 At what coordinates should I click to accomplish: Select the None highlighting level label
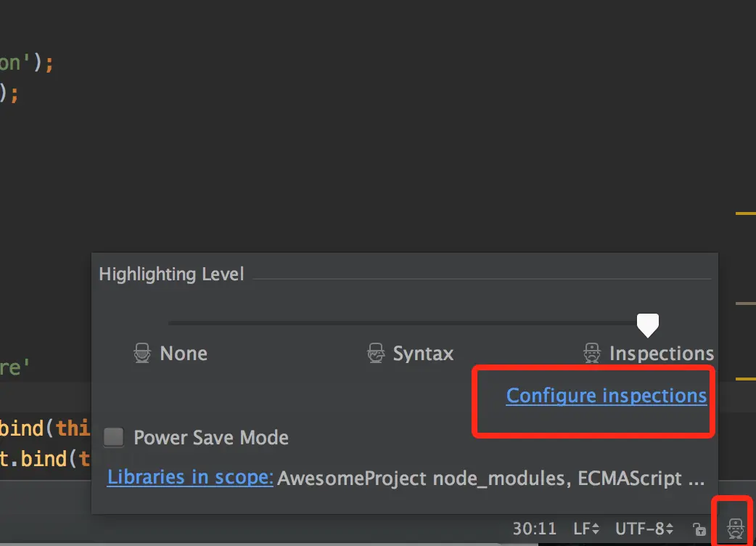point(184,354)
